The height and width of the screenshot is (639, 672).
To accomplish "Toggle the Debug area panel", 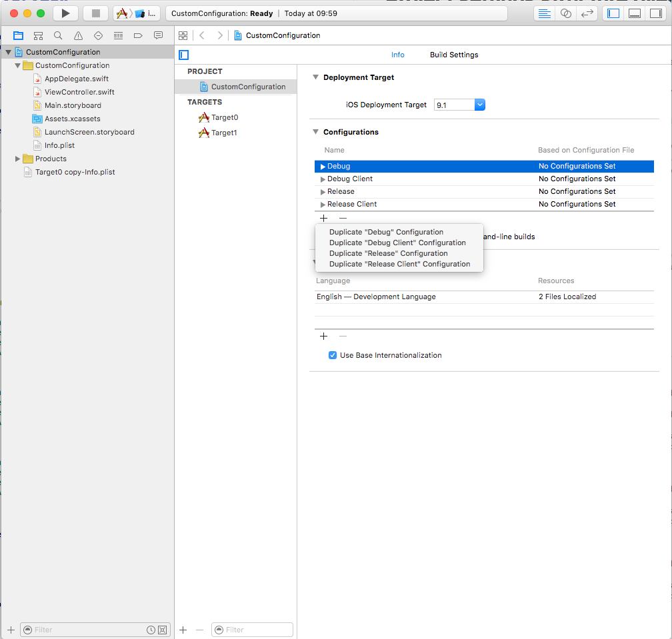I will coord(635,13).
